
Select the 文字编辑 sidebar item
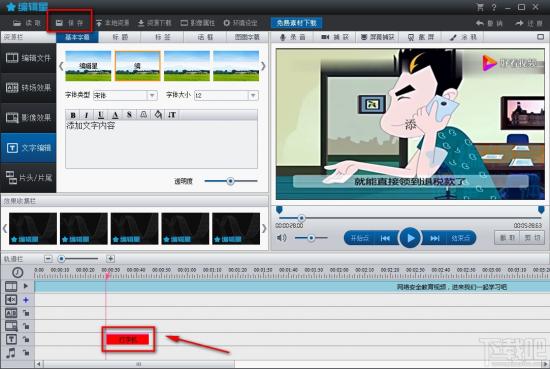click(x=28, y=148)
